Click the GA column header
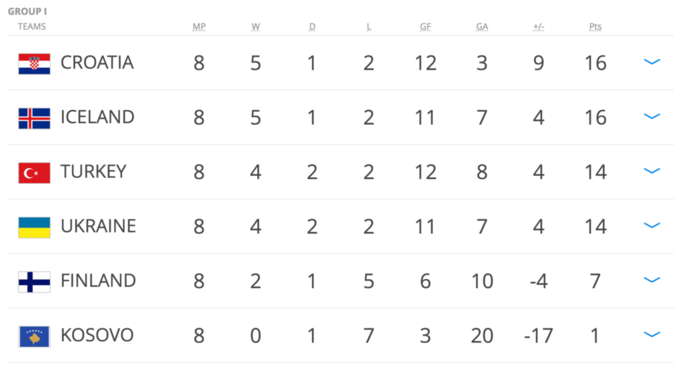680x371 pixels. [482, 27]
